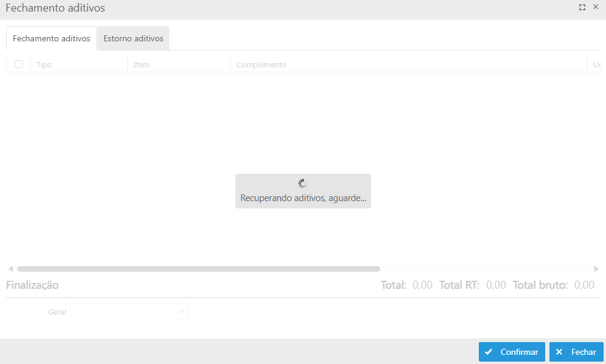
Task: Switch to the Estorno aditivos tab
Action: click(x=133, y=38)
